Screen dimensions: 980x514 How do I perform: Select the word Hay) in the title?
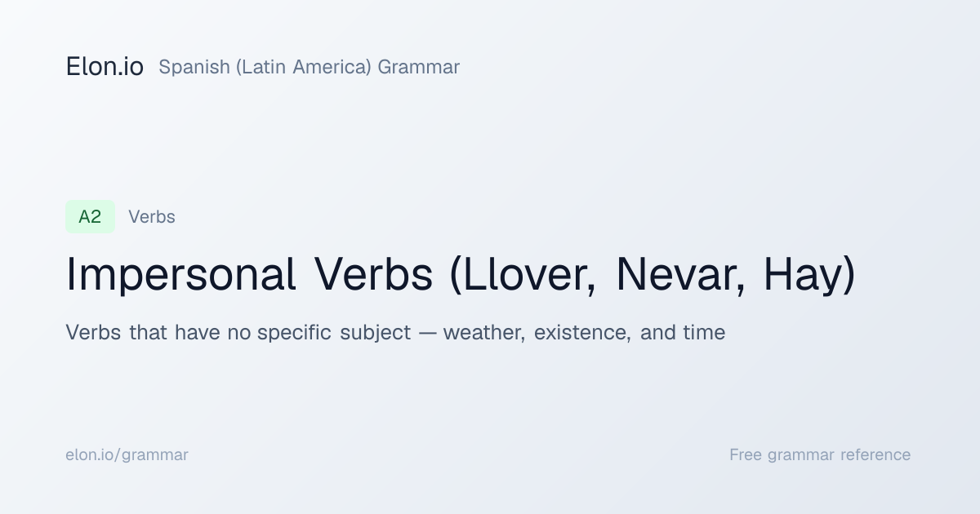tap(809, 275)
